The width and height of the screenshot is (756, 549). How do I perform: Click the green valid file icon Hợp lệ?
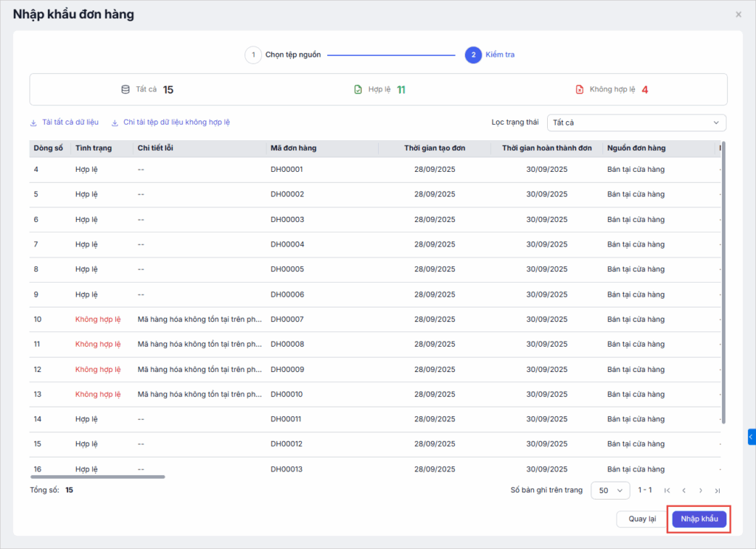(x=358, y=89)
